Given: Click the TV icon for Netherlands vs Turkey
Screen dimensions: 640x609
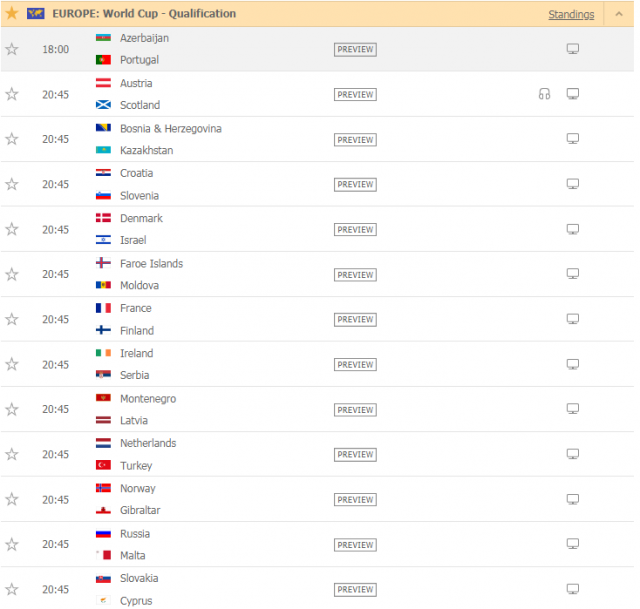Looking at the screenshot, I should point(573,454).
